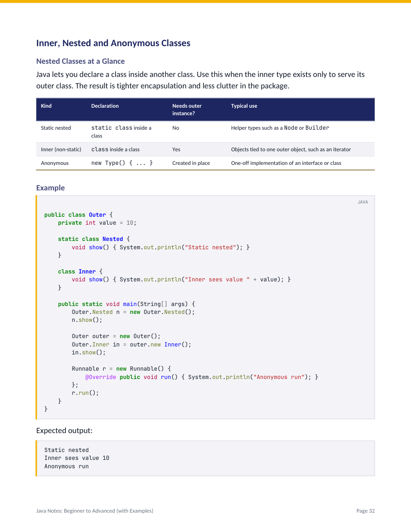Screen dimensions: 411x532
Task: Click the 'Example' subheading
Action: coord(50,188)
